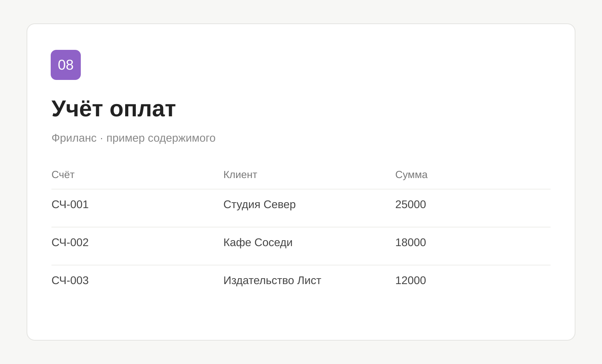This screenshot has width=602, height=364.
Task: Click the client Издательство Лист
Action: 272,281
